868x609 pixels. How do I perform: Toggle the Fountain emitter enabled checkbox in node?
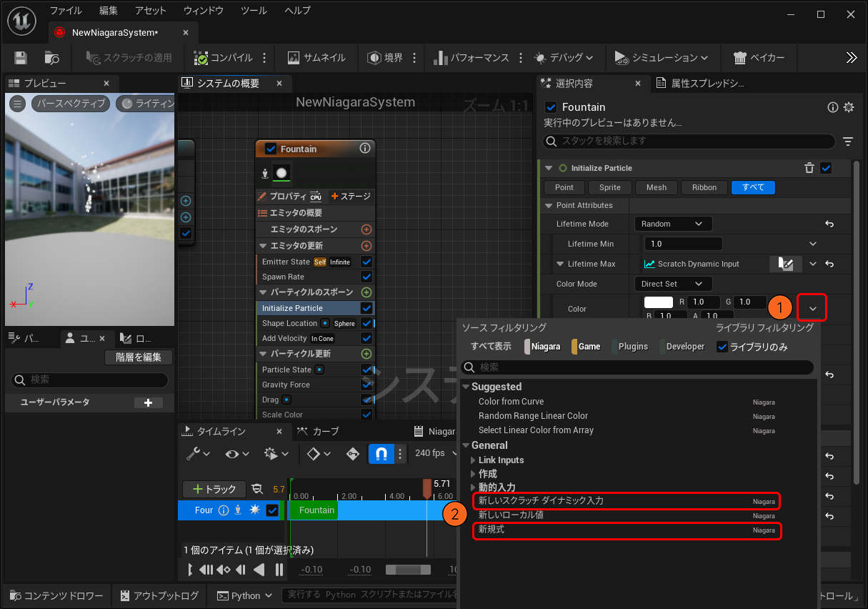[x=271, y=149]
